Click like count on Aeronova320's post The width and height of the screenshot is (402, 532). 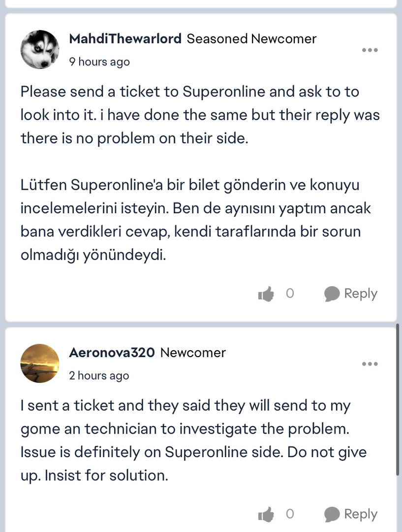click(290, 514)
